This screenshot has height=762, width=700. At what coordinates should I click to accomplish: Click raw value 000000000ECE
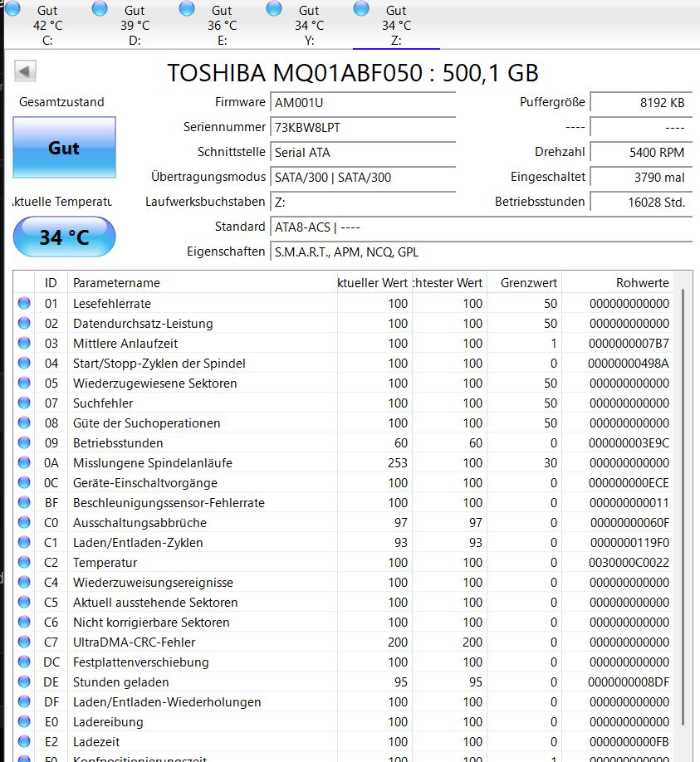pos(629,483)
